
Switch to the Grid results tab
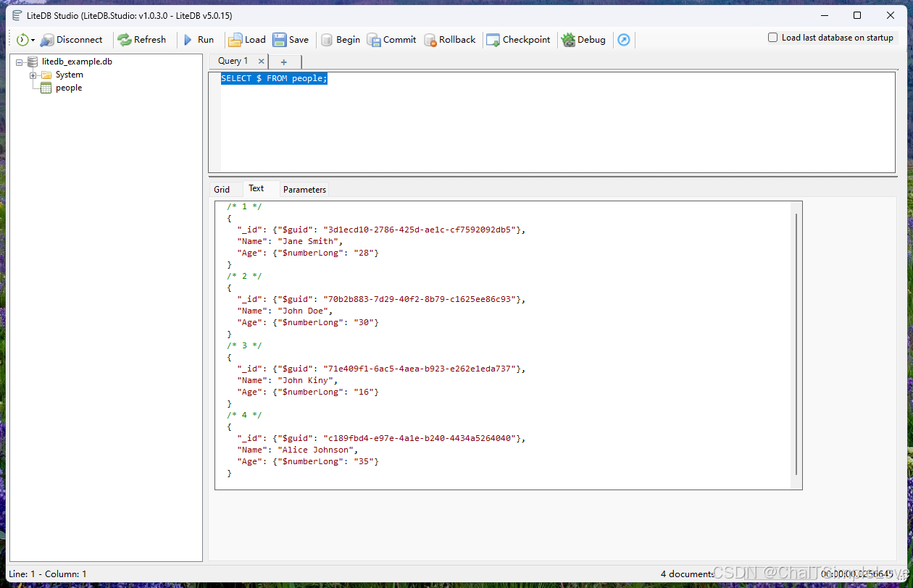coord(222,190)
